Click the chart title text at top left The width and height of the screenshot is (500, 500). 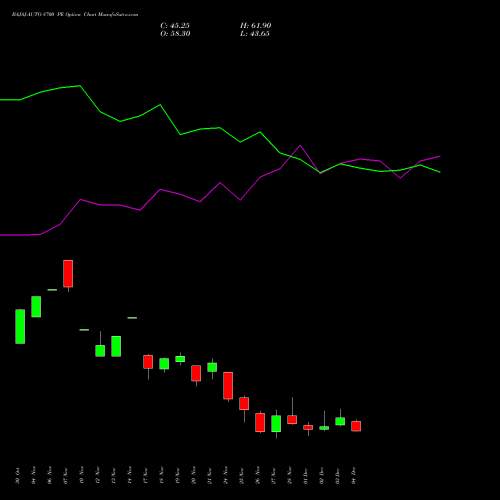coord(75,15)
